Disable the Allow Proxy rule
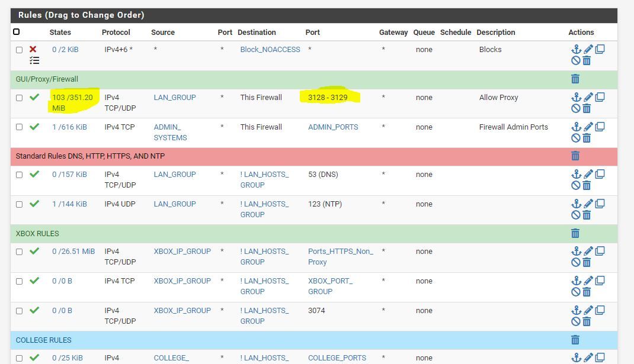Image resolution: width=634 pixels, height=364 pixels. (576, 108)
